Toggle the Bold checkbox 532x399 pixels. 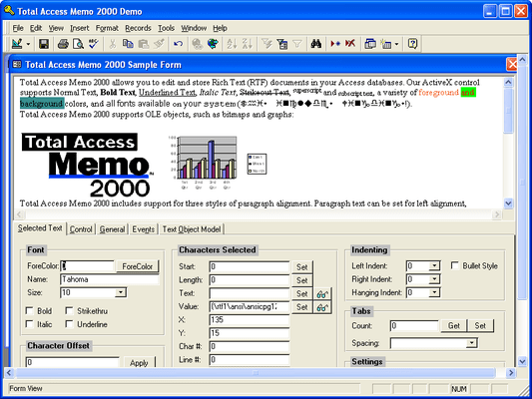click(x=30, y=311)
